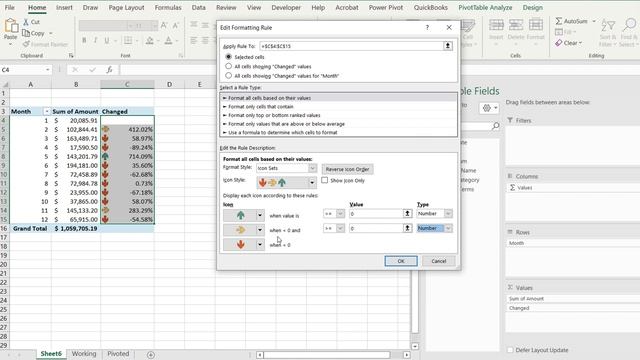Click the PivotTable Fields gear tools icon
Image resolution: width=640 pixels, height=360 pixels.
487,108
